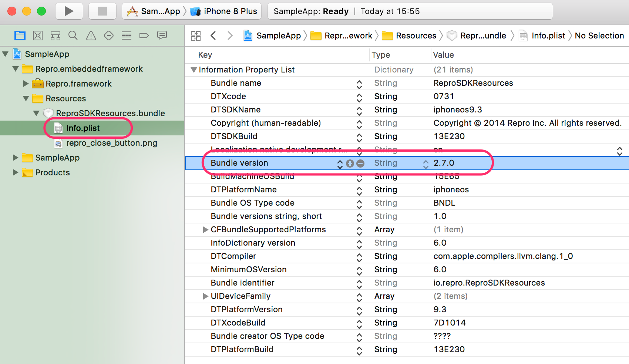This screenshot has height=364, width=629.
Task: Collapse the SampleApp project root
Action: (5, 54)
